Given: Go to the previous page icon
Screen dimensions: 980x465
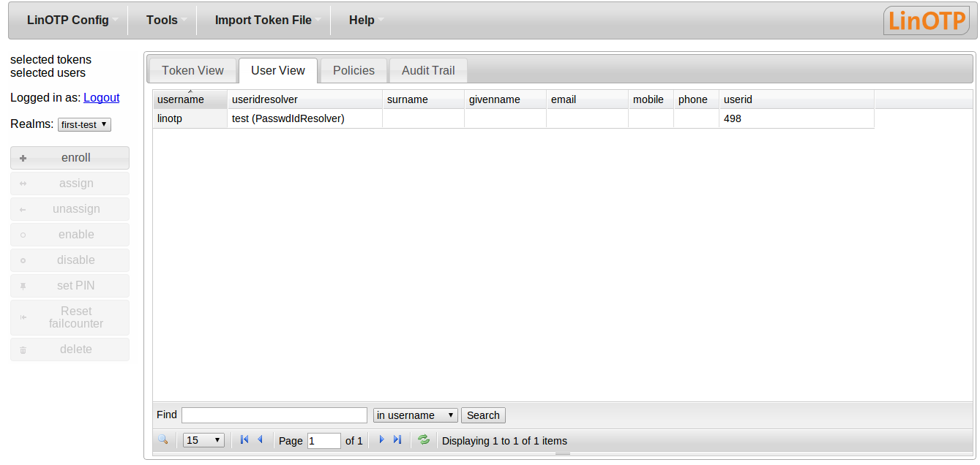Looking at the screenshot, I should pyautogui.click(x=260, y=439).
